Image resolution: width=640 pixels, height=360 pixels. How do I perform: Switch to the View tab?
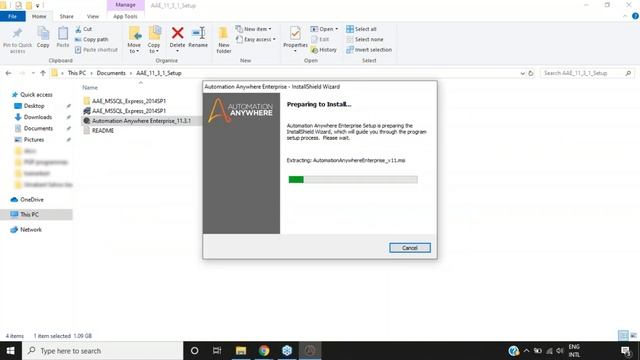pos(93,16)
